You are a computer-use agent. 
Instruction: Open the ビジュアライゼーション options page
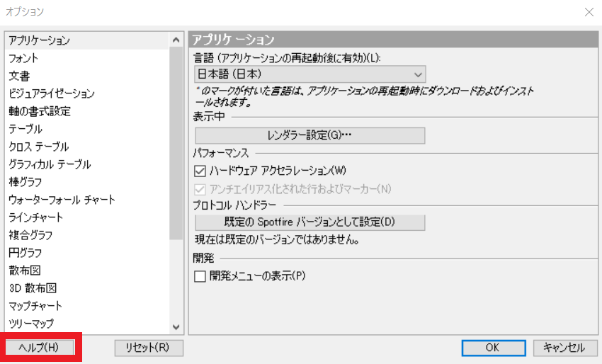[x=87, y=93]
